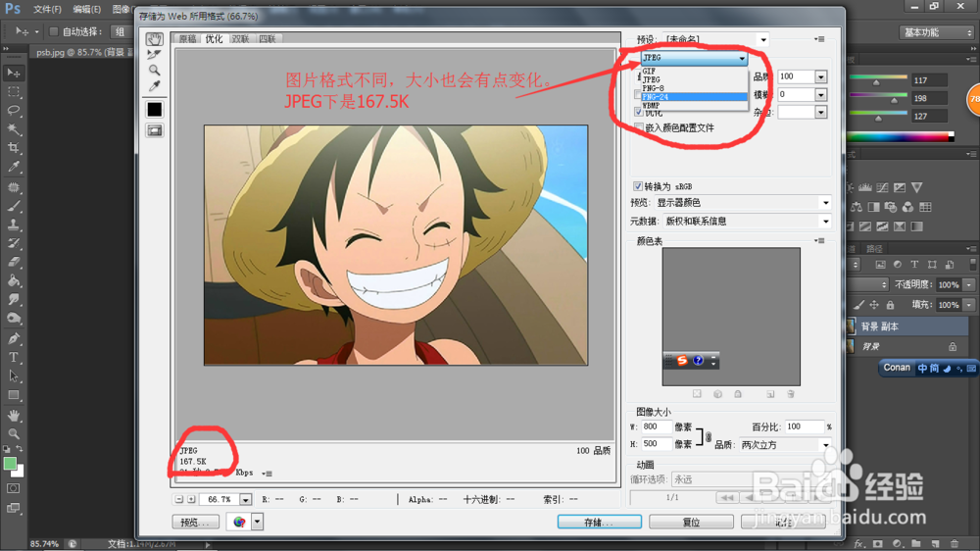Open the optimize panel flyout menu icon
This screenshot has width=980, height=551.
819,39
